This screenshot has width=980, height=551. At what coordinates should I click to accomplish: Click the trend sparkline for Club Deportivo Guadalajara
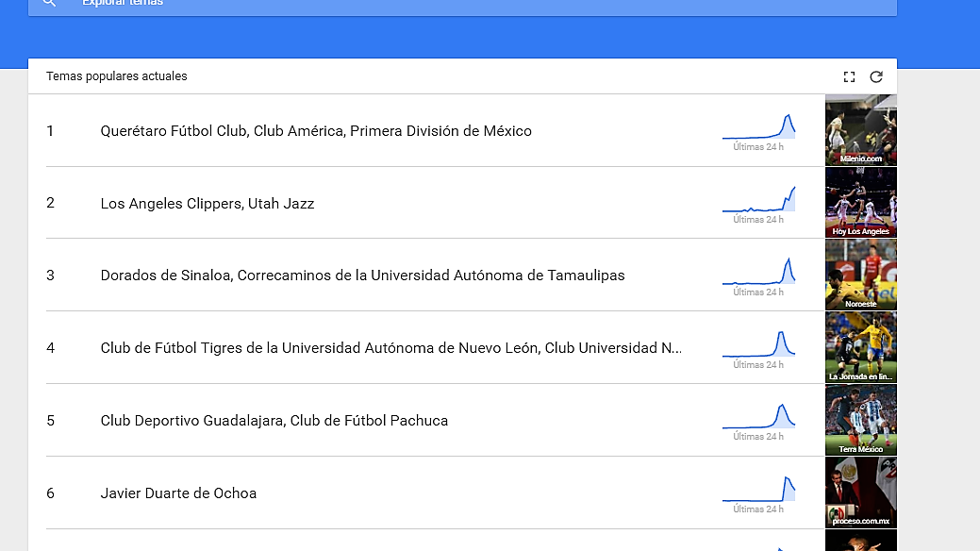(758, 416)
